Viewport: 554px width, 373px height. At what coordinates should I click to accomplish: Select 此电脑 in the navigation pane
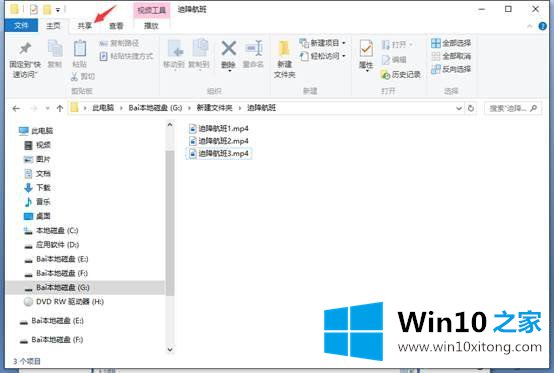[x=36, y=131]
